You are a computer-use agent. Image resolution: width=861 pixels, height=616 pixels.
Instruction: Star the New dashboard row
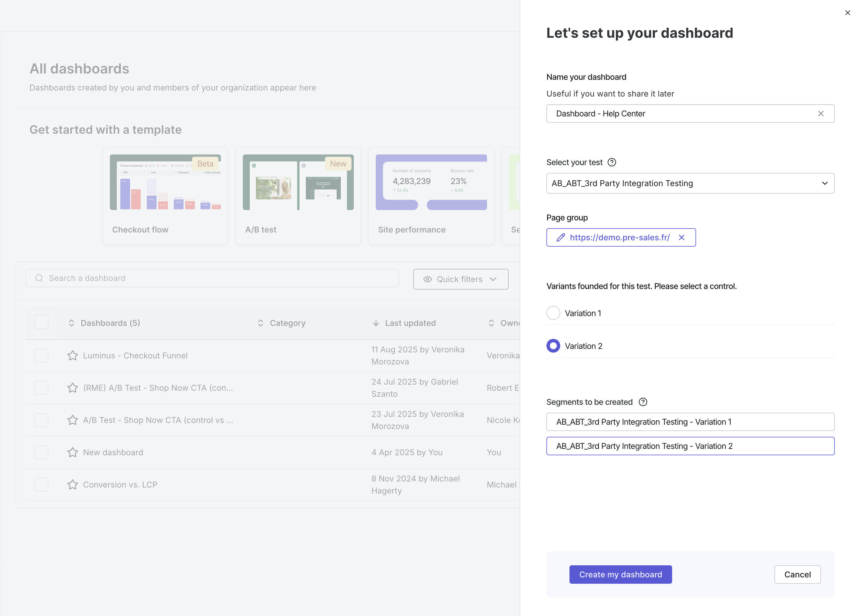pos(72,453)
